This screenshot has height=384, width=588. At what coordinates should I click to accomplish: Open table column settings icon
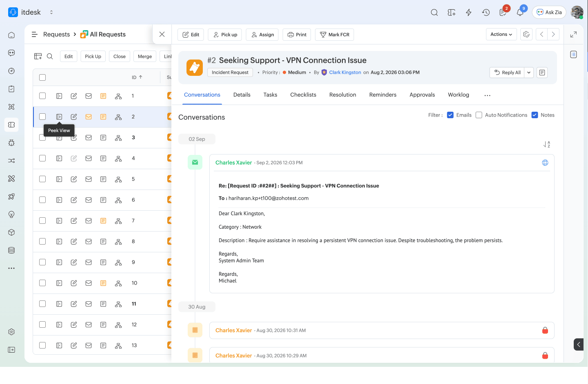(x=38, y=56)
